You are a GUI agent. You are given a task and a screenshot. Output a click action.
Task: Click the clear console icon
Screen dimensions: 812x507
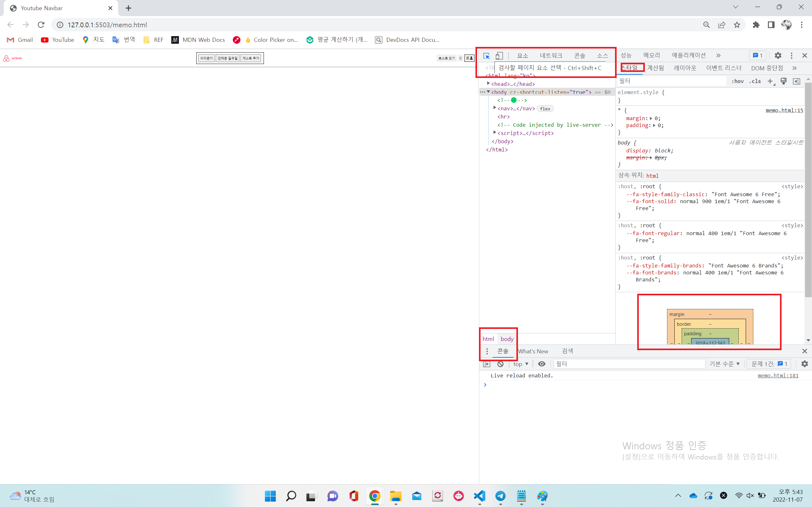tap(500, 364)
